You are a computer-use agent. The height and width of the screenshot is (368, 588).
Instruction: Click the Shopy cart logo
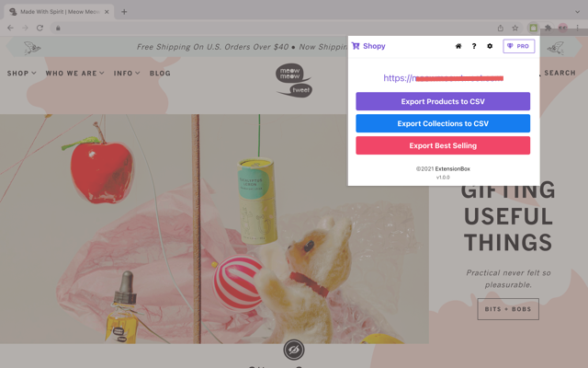tap(356, 46)
